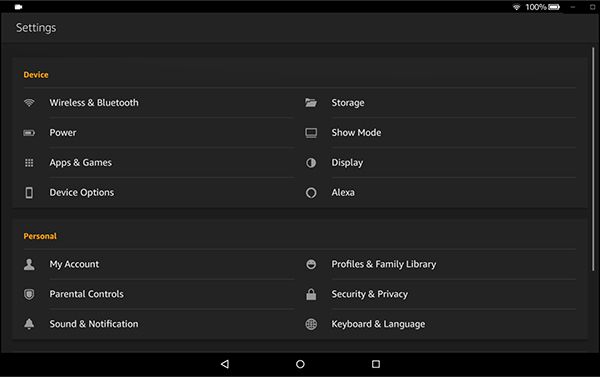Click the battery indicator in the status bar

(x=554, y=7)
